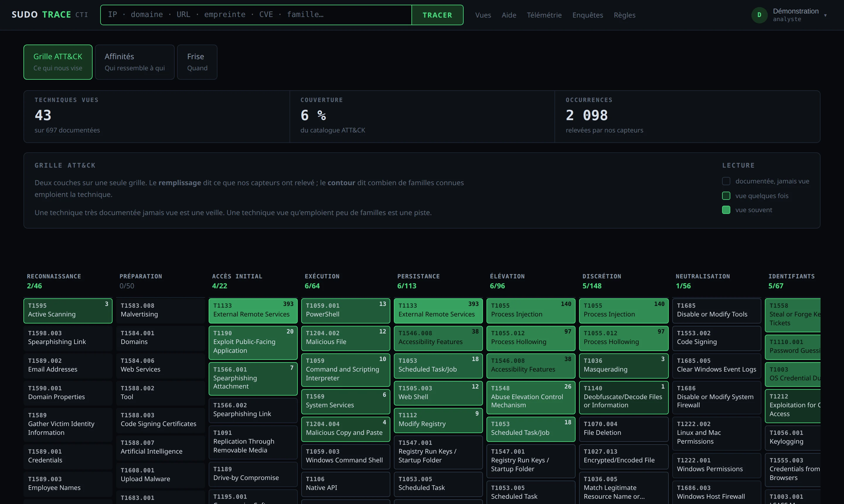
Task: Select T1569 System Services tile
Action: click(346, 401)
